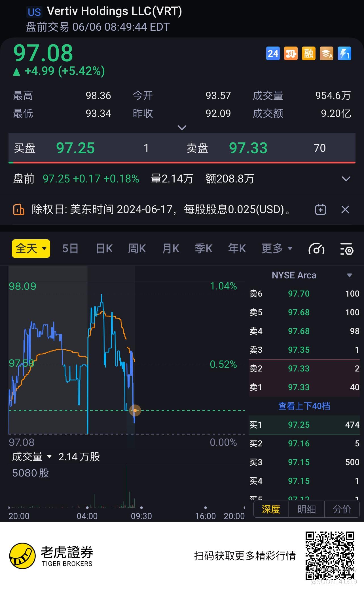The width and height of the screenshot is (364, 590).
Task: Select the 卖1 order book row
Action: click(x=304, y=387)
